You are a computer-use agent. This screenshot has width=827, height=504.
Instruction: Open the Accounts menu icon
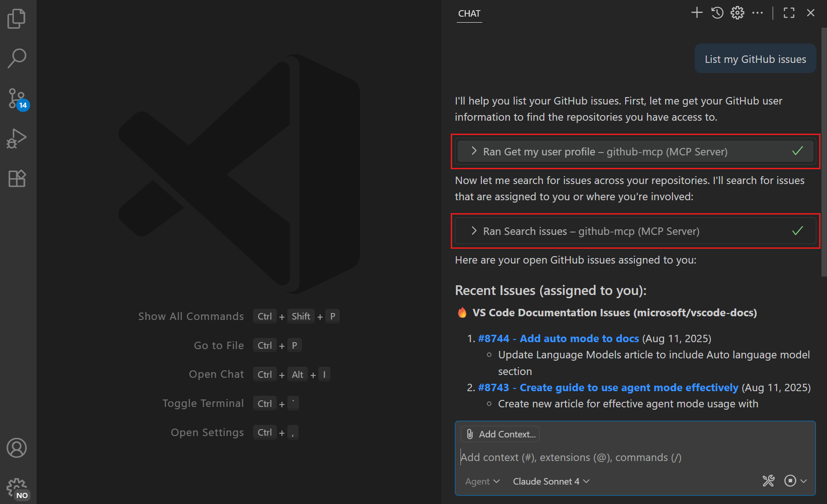(x=17, y=448)
